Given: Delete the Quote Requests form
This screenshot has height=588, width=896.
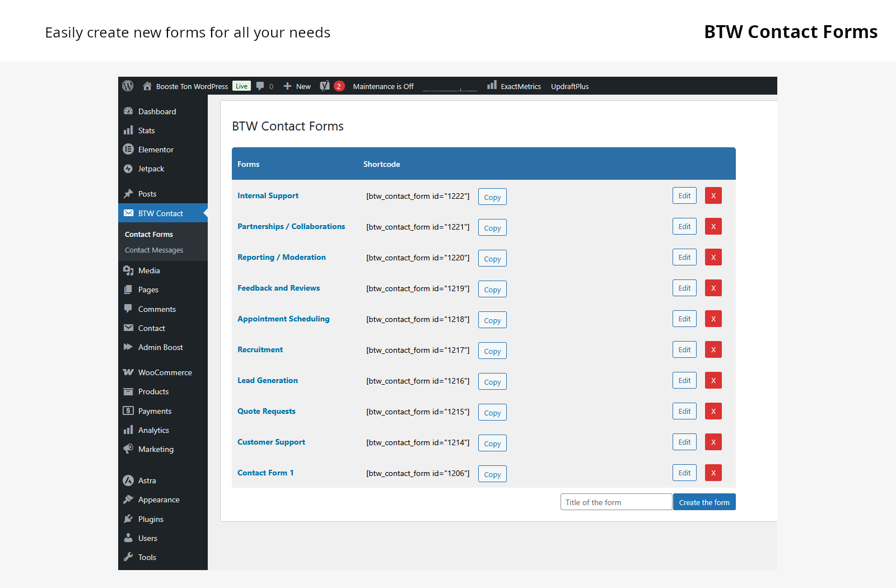Looking at the screenshot, I should 713,411.
